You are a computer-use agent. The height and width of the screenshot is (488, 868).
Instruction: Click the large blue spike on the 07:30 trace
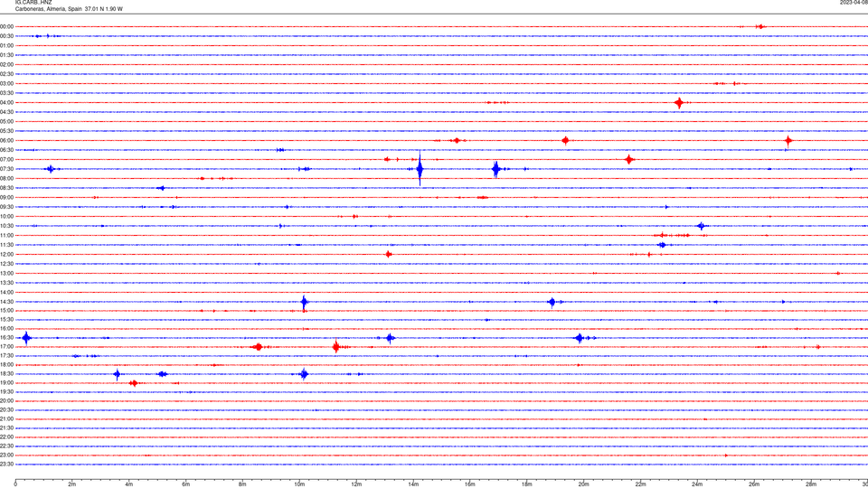coord(420,169)
